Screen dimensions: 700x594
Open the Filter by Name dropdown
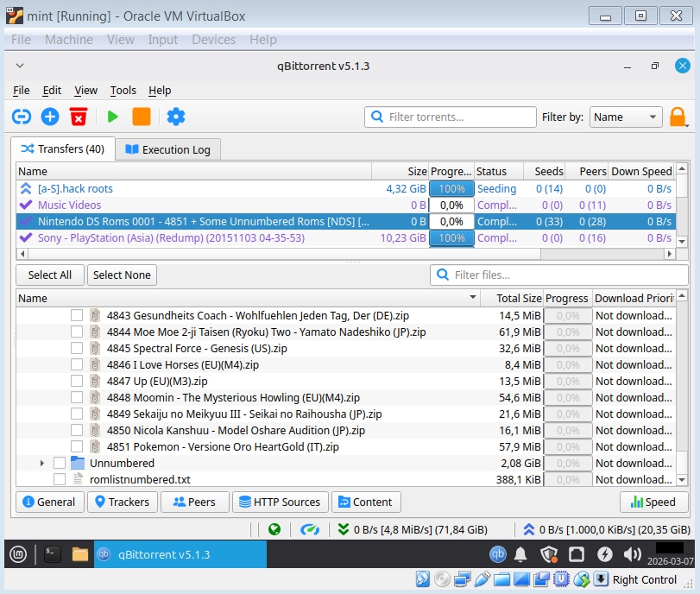(x=626, y=117)
